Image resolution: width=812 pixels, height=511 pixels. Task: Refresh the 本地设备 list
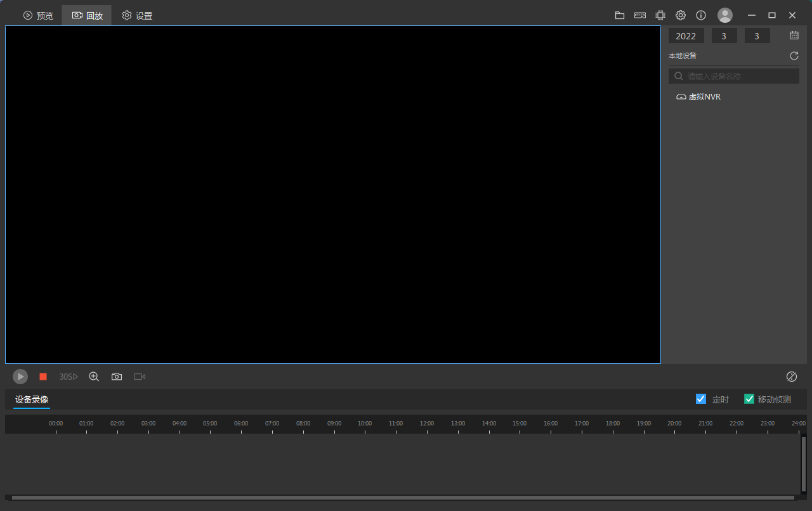click(x=794, y=56)
